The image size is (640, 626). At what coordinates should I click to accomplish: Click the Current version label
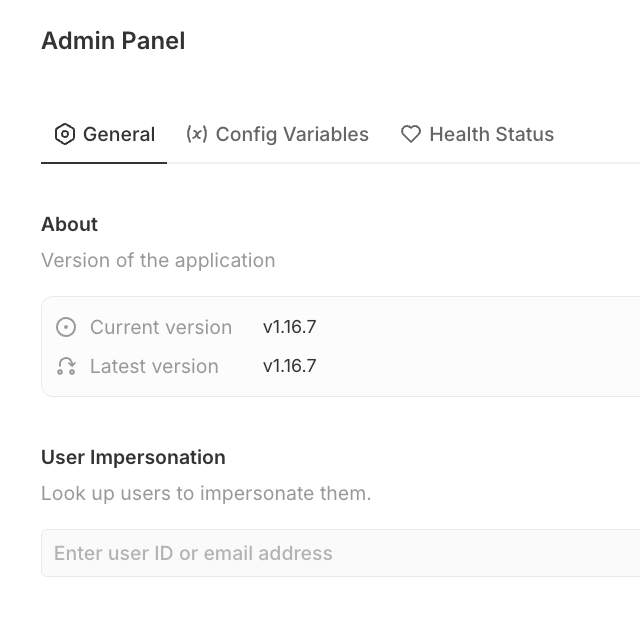pyautogui.click(x=161, y=327)
